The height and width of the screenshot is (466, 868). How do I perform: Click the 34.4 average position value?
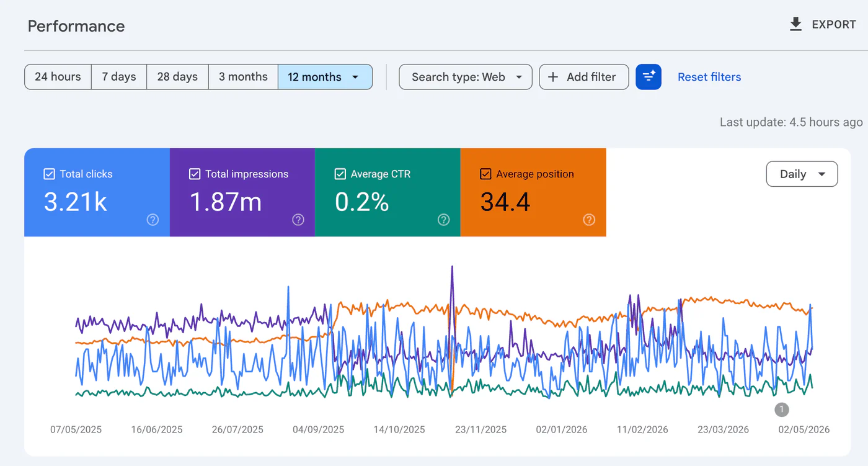[505, 202]
